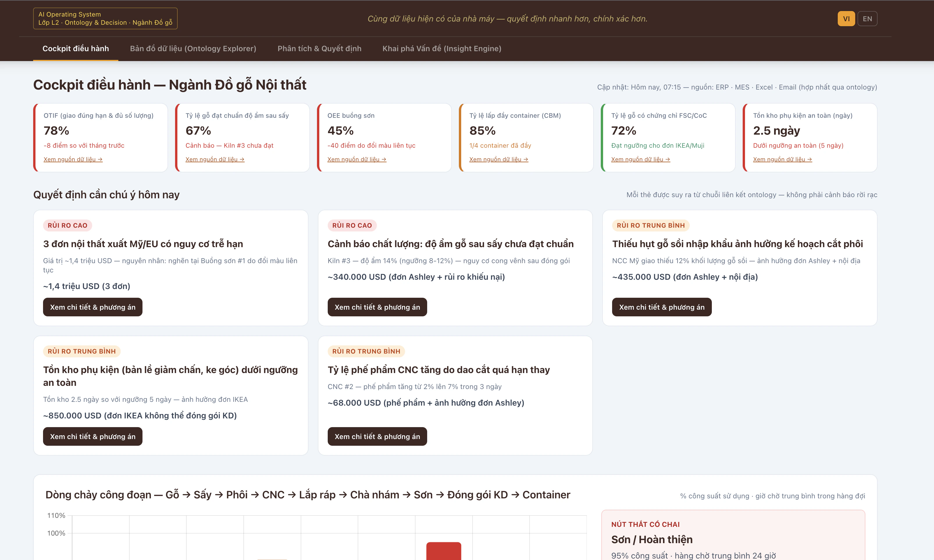
Task: Open data source link for FSC/CoC certification
Action: click(640, 159)
